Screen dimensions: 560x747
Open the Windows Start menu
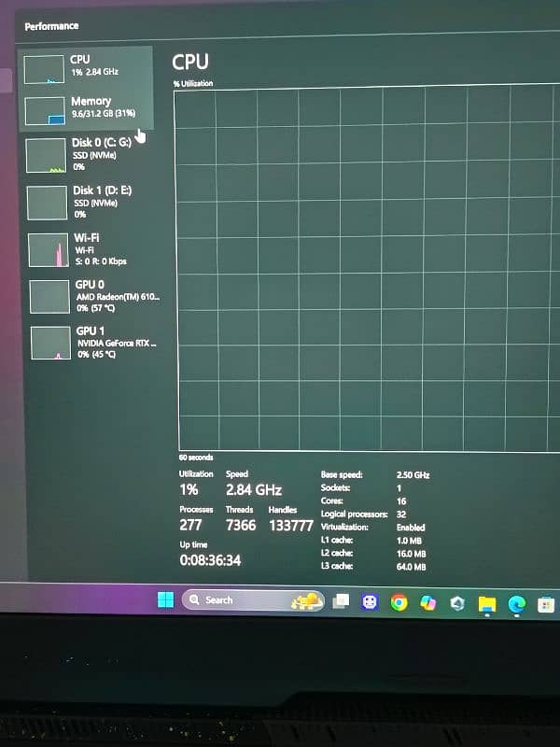166,599
